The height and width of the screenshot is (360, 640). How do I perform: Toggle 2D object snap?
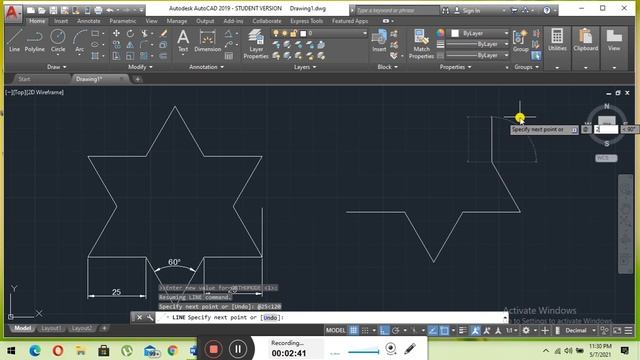[444, 331]
